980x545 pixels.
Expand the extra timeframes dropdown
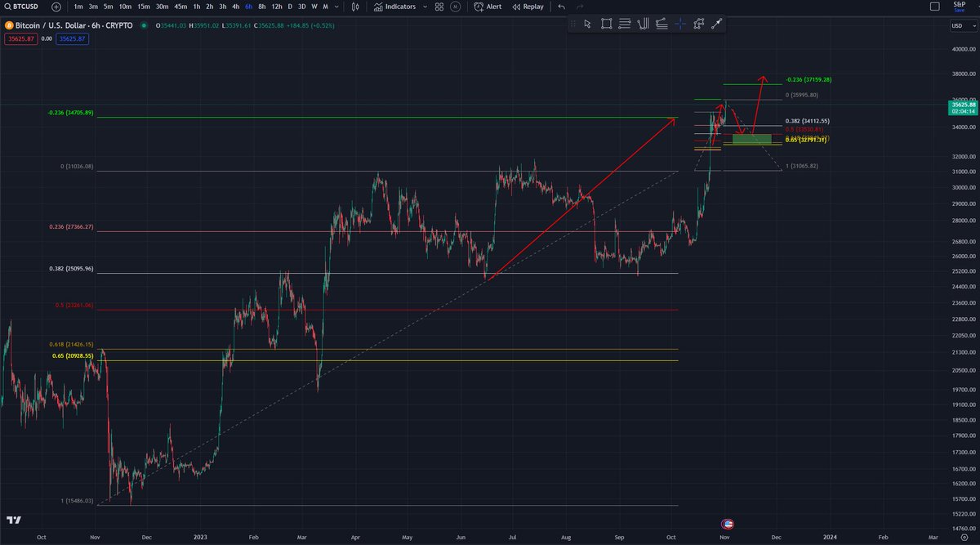[335, 7]
